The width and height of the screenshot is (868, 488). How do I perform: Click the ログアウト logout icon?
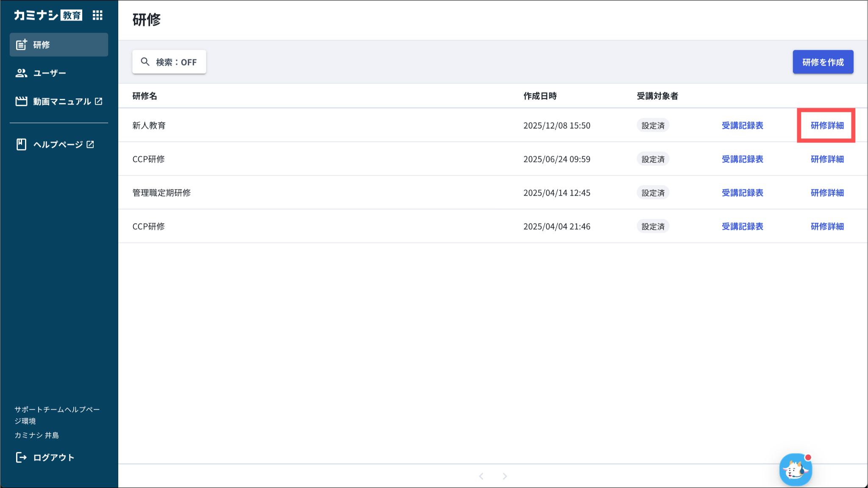(21, 457)
